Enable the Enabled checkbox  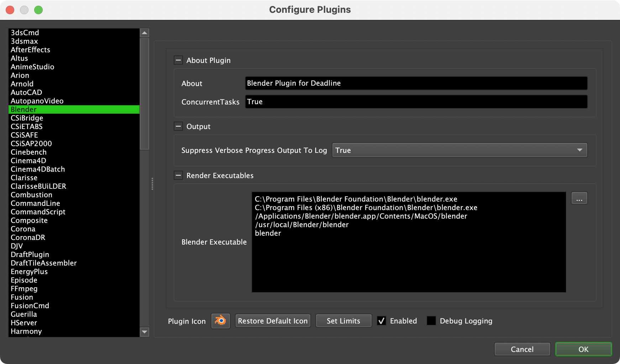382,321
